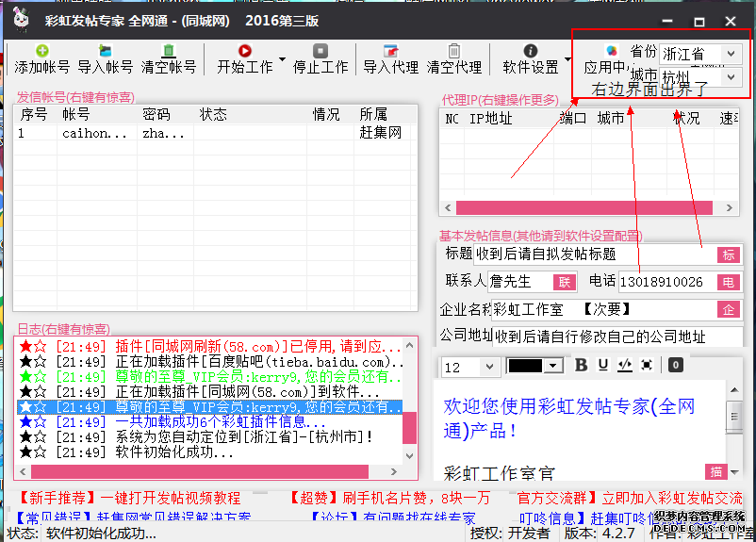Click in the 标题 title input field

click(x=596, y=255)
